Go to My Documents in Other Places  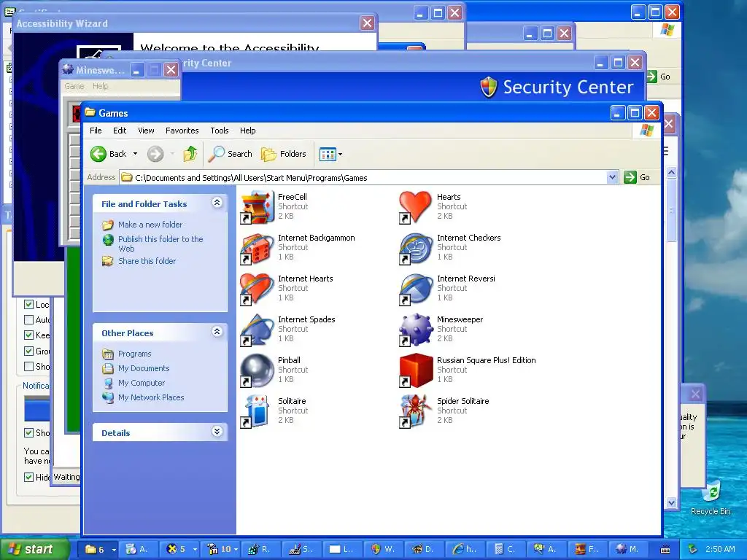(x=144, y=368)
